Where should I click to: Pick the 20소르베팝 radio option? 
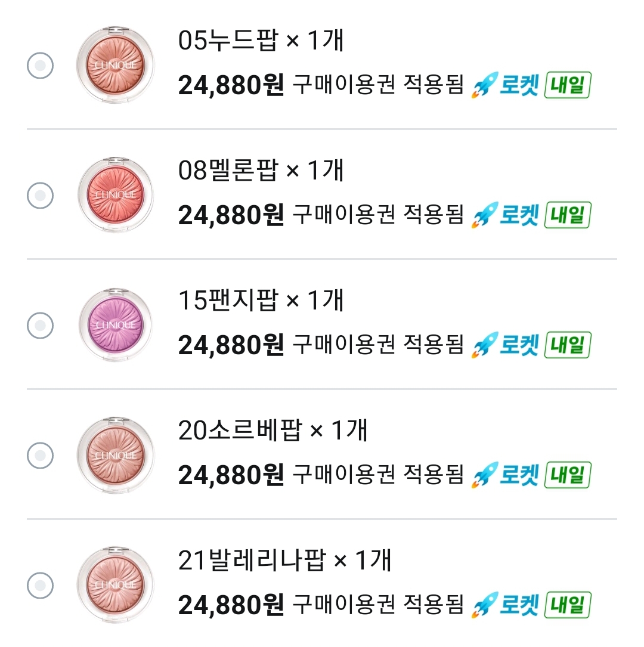(x=41, y=455)
